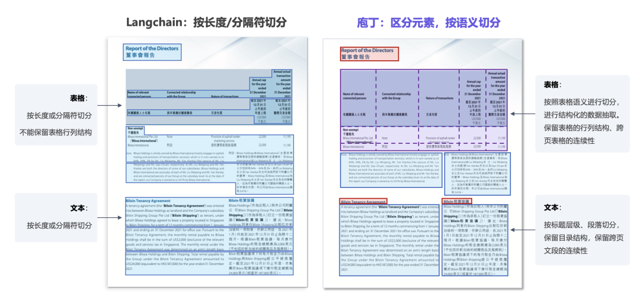This screenshot has width=644, height=305.
Task: Select the 庖丁 document page thumbnail
Action: pyautogui.click(x=423, y=163)
